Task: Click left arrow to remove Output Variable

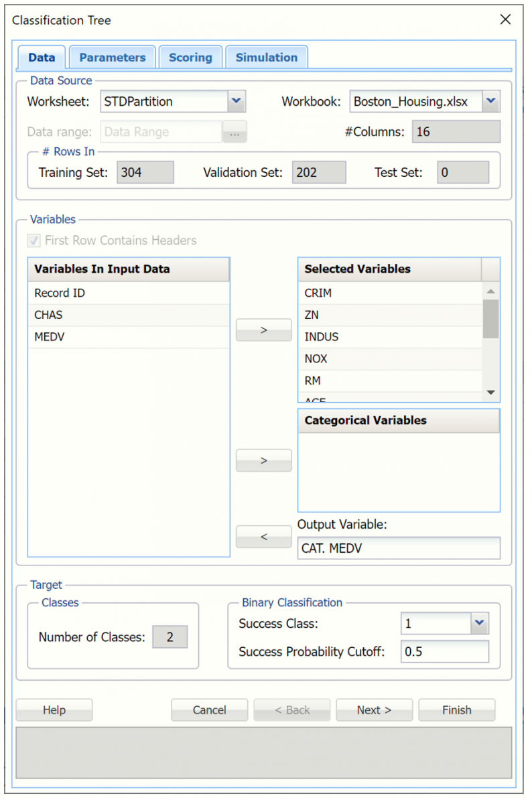Action: [x=263, y=537]
